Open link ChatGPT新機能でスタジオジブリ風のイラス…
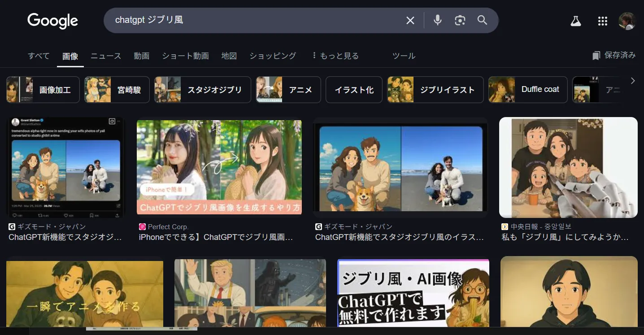The image size is (644, 335). (400, 237)
